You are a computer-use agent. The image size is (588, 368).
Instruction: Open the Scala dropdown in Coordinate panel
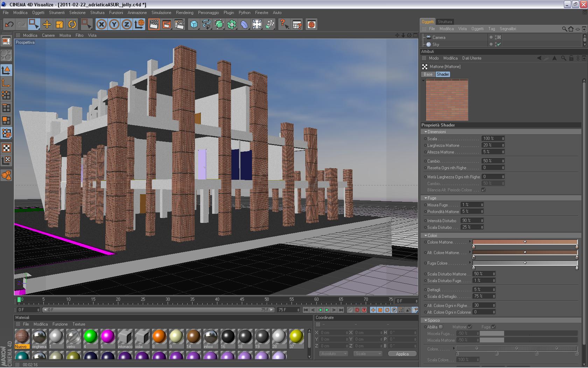(367, 354)
